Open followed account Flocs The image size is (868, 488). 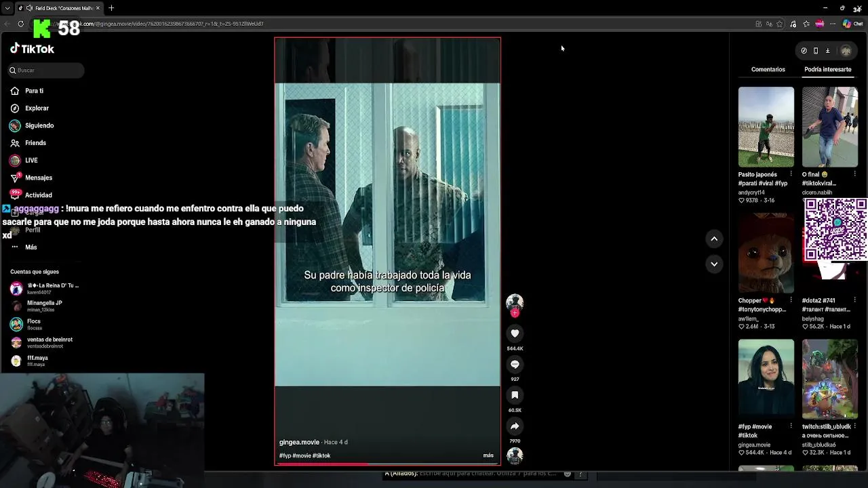[34, 324]
